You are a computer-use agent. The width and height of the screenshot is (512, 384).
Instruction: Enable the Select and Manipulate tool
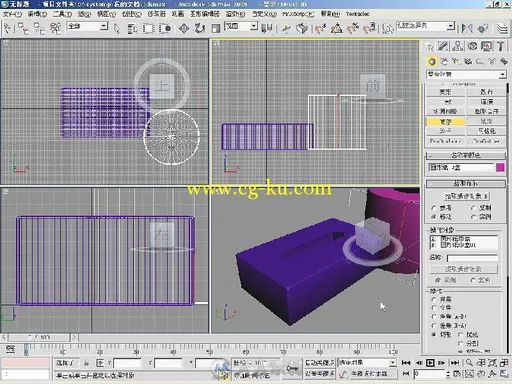286,29
